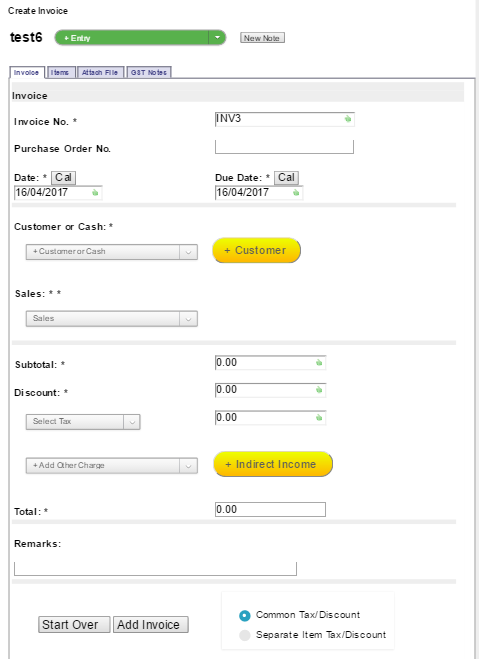Click the green icon in the Date field
This screenshot has width=479, height=659.
point(95,192)
